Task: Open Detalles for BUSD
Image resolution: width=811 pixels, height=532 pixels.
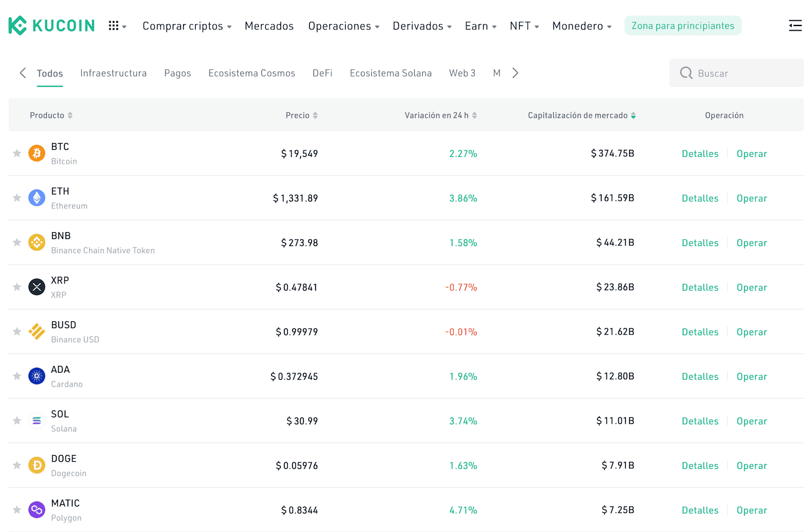Action: coord(700,332)
